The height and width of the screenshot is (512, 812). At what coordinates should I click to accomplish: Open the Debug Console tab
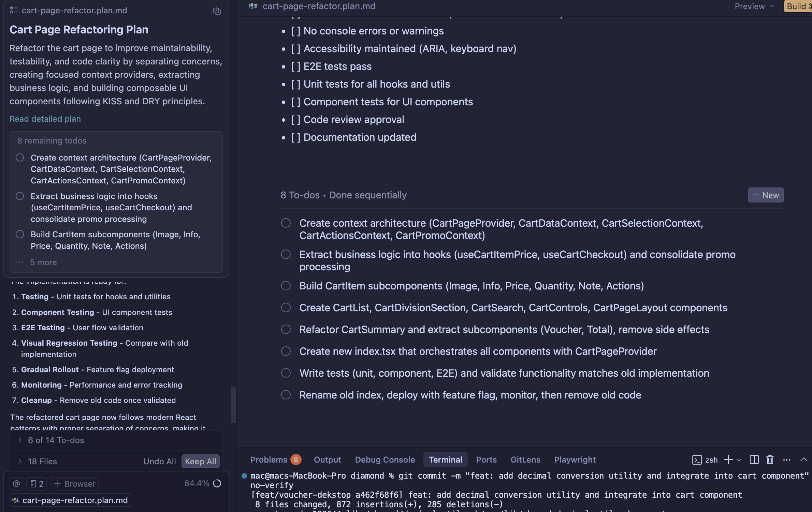point(385,460)
